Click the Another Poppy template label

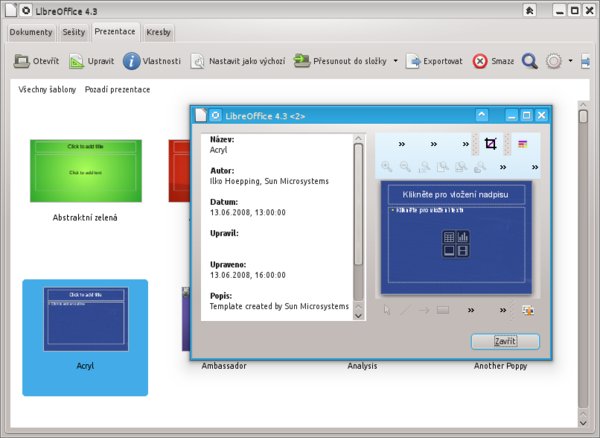pyautogui.click(x=501, y=366)
